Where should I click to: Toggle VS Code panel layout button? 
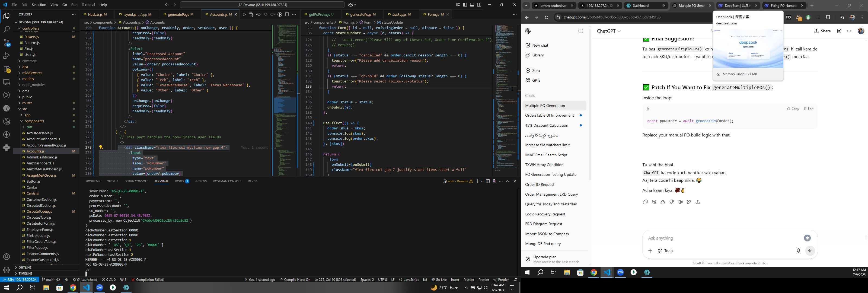[472, 5]
